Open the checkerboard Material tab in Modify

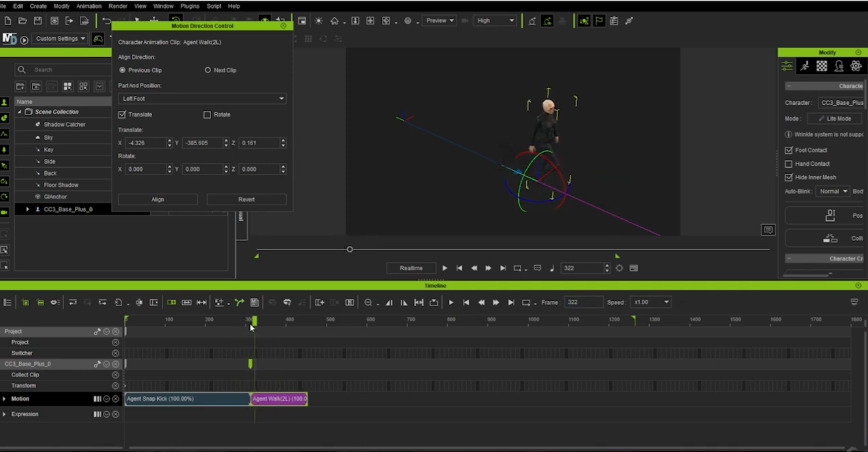point(822,66)
